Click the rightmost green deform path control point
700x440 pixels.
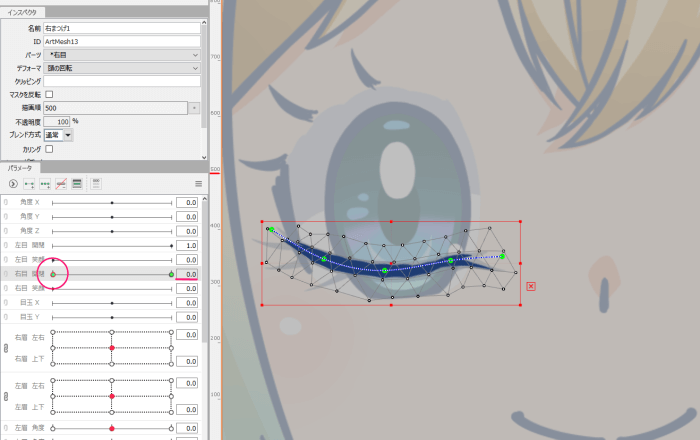[x=502, y=256]
